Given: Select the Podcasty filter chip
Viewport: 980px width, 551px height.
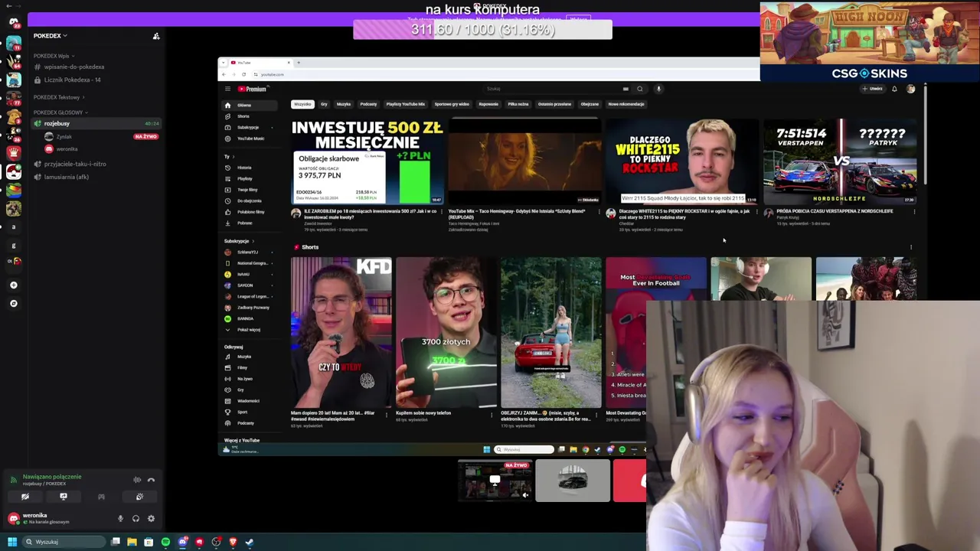Looking at the screenshot, I should point(368,104).
